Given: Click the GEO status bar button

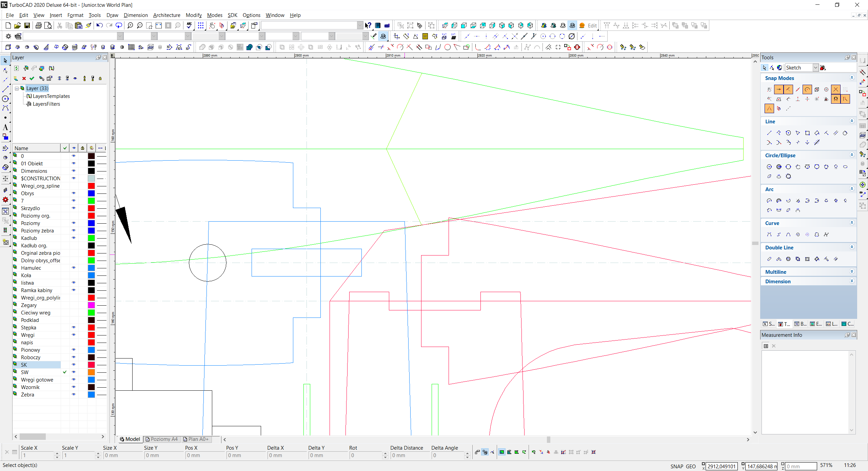Looking at the screenshot, I should click(x=691, y=466).
